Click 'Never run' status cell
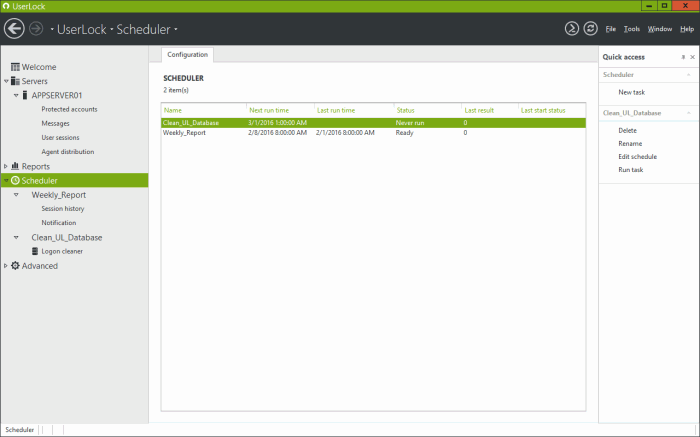Viewport: 700px width, 437px height. point(410,123)
